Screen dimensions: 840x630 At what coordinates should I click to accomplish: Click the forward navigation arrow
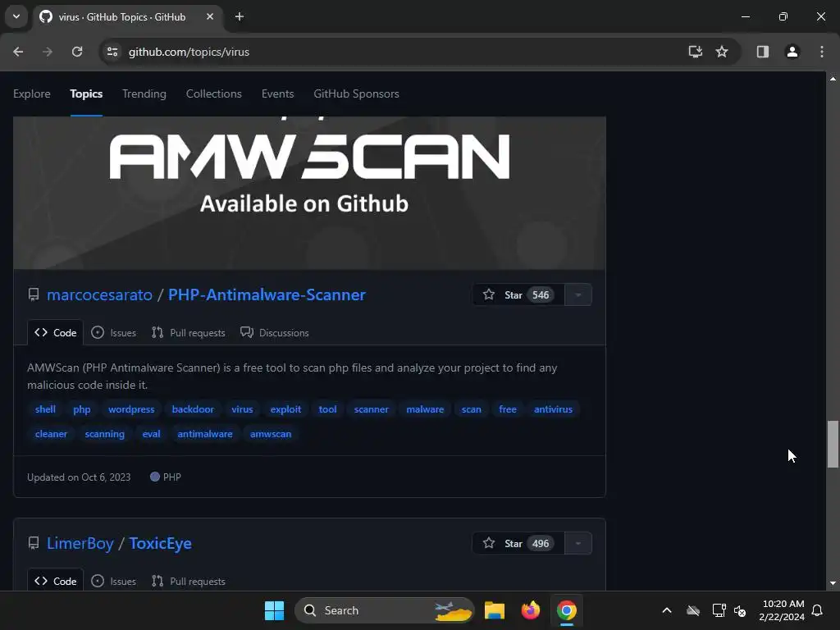click(48, 52)
